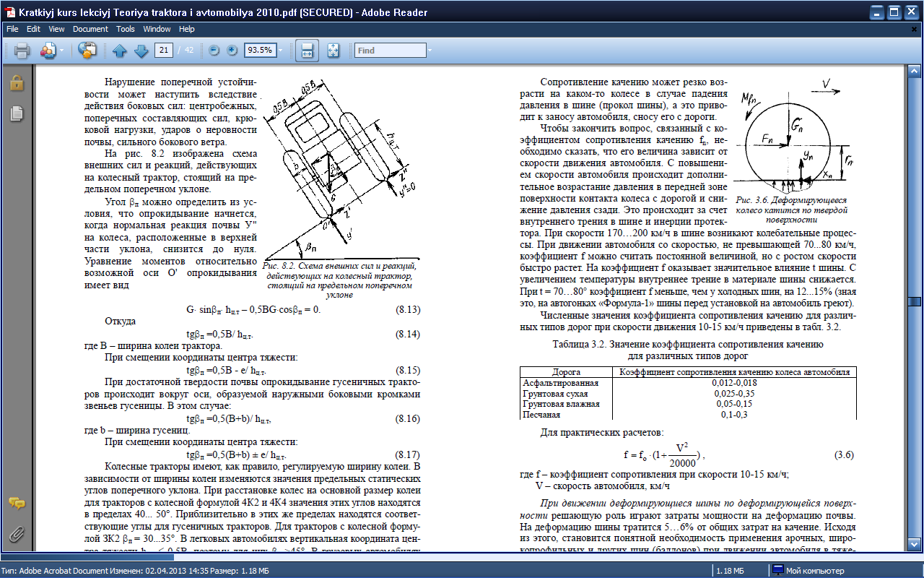This screenshot has height=578, width=924.
Task: Click the zoom value field 93.5%
Action: [259, 51]
